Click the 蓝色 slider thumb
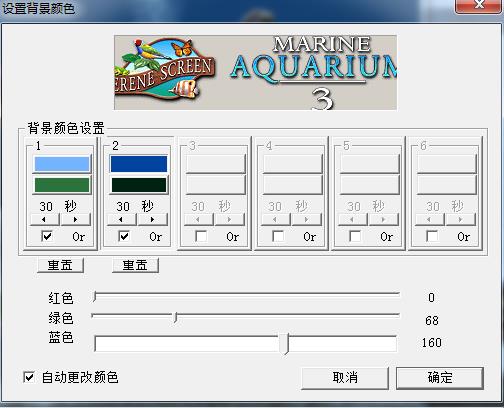 tap(284, 344)
